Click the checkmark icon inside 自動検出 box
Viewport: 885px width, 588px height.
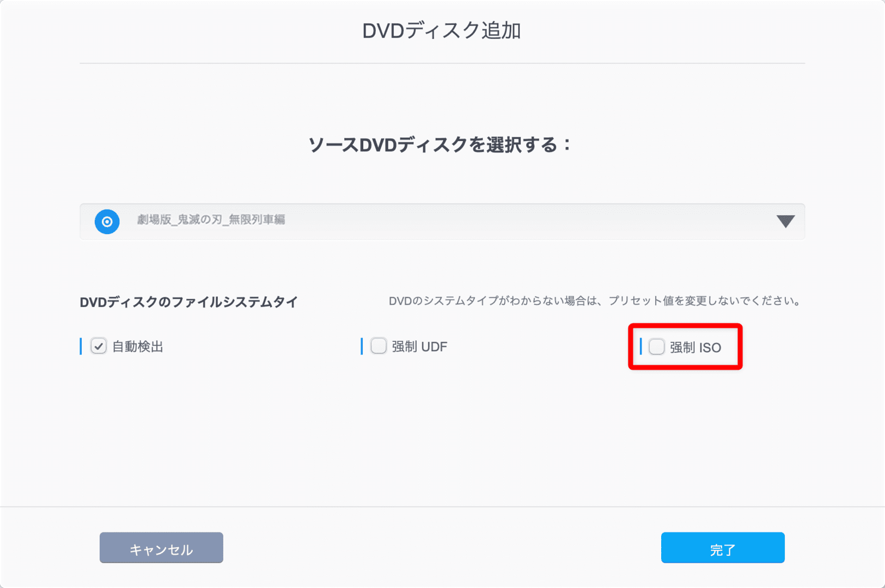click(x=99, y=346)
